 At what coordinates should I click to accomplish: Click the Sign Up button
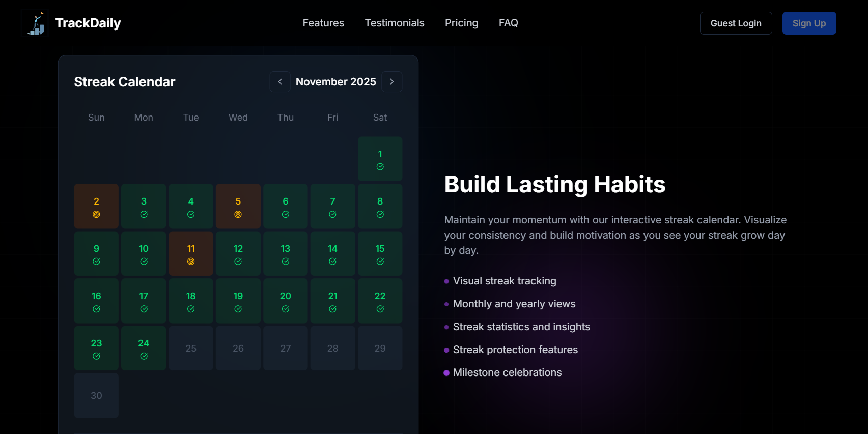click(x=809, y=23)
